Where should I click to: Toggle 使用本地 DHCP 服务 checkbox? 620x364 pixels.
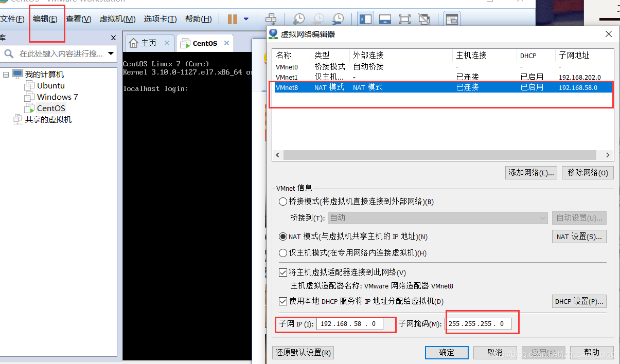(x=283, y=301)
